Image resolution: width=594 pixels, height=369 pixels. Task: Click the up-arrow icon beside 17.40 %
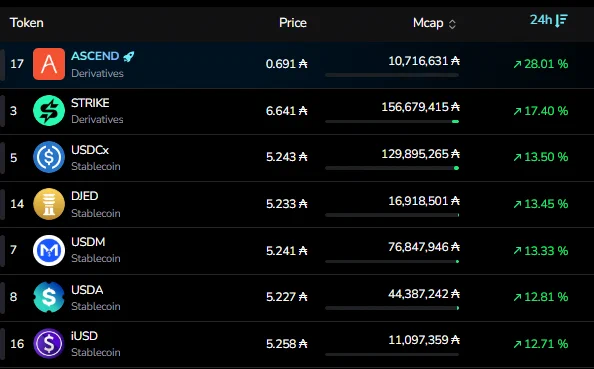click(517, 111)
